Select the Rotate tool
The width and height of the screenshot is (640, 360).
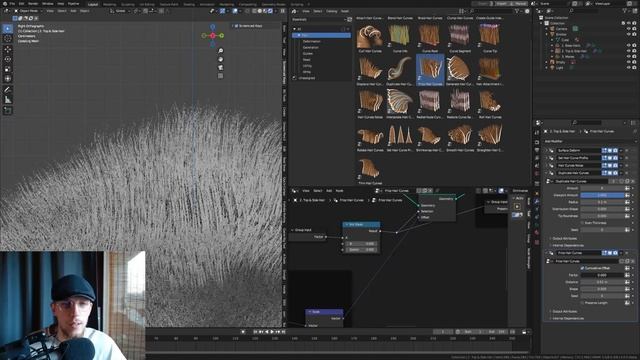[x=8, y=59]
